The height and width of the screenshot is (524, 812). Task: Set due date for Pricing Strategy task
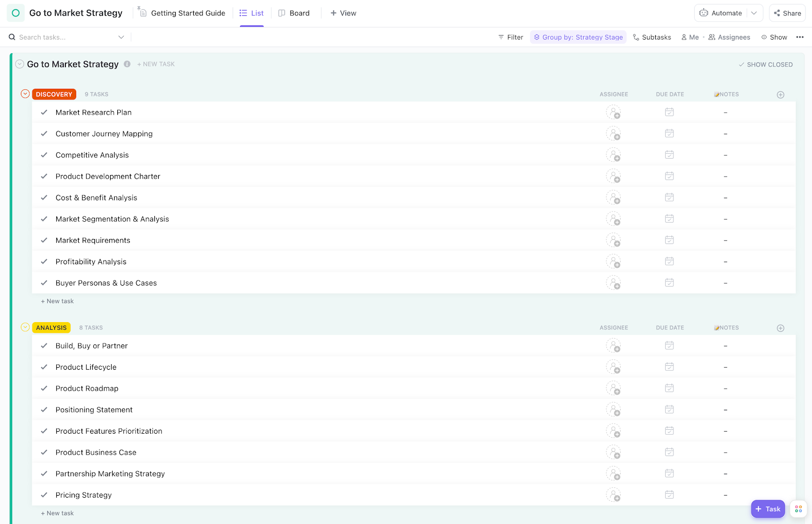click(669, 495)
